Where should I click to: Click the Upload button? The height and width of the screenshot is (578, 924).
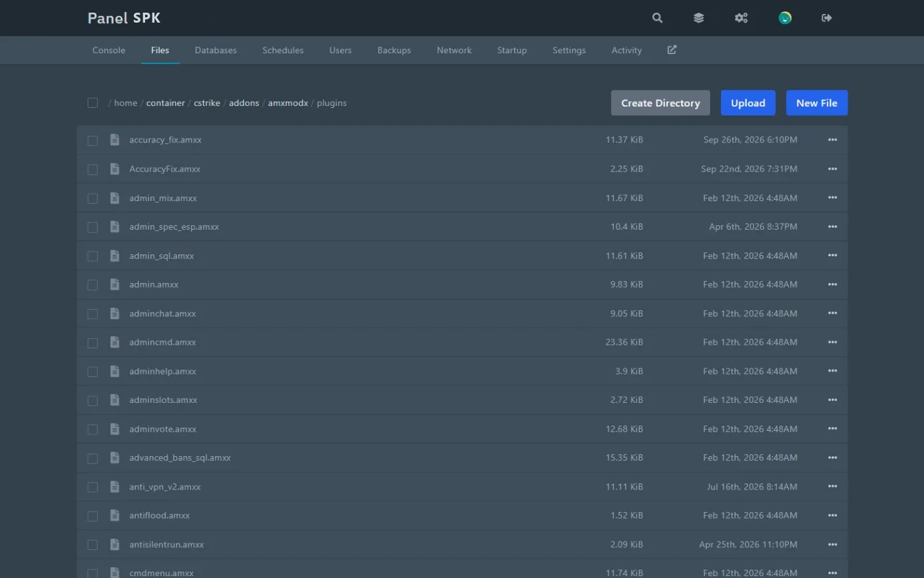(x=748, y=103)
